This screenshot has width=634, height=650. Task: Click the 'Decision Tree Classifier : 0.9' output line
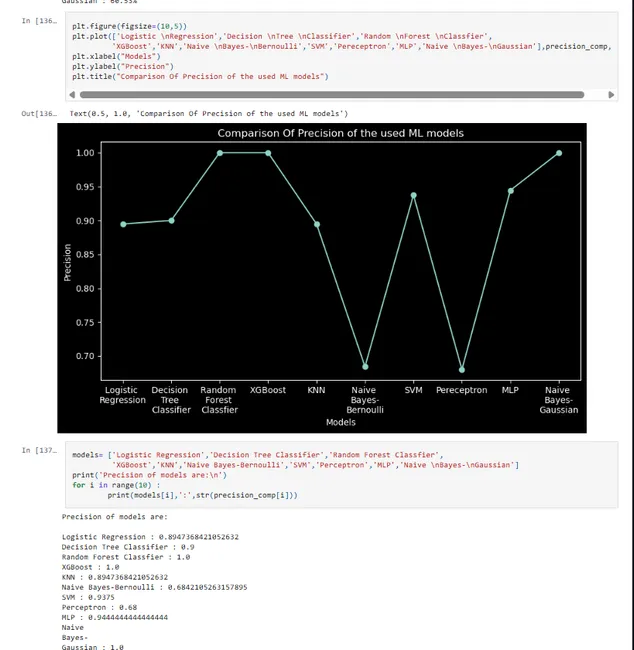(128, 547)
